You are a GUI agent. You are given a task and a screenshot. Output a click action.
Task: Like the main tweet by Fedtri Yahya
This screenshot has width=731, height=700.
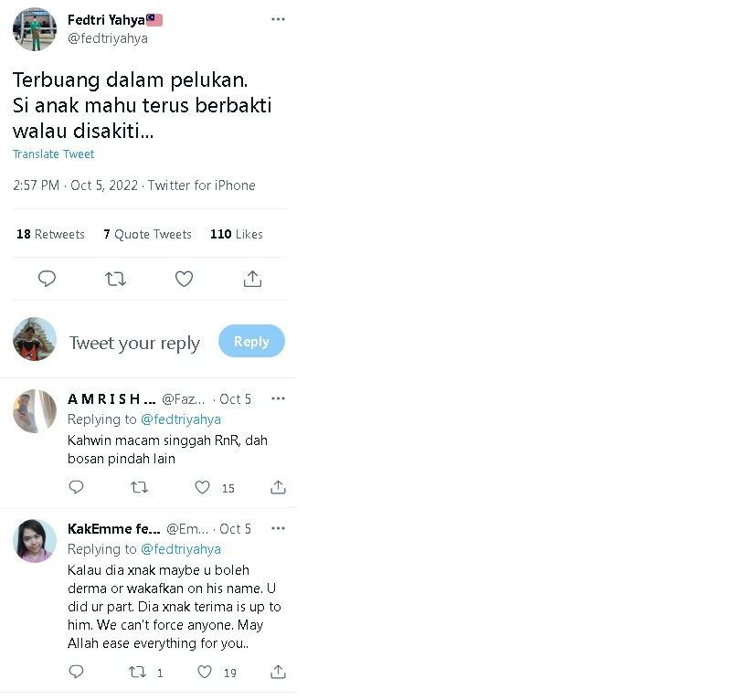[184, 279]
